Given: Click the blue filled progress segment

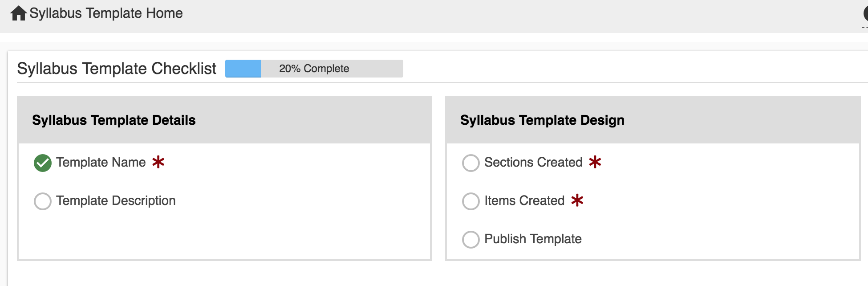Looking at the screenshot, I should point(243,69).
